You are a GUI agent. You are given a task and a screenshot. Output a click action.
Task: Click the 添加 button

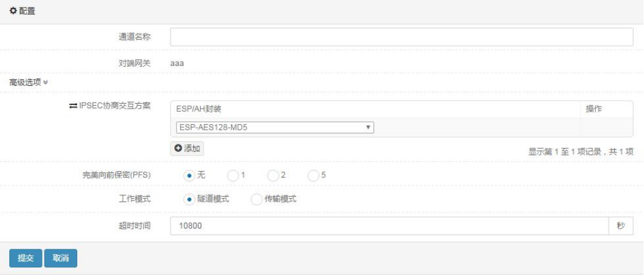point(187,149)
